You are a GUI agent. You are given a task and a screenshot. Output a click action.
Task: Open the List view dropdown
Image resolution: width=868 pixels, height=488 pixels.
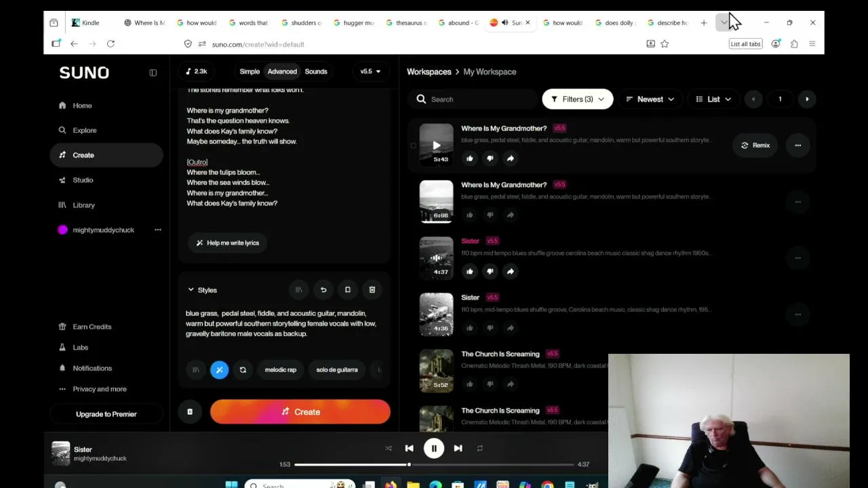pos(713,100)
